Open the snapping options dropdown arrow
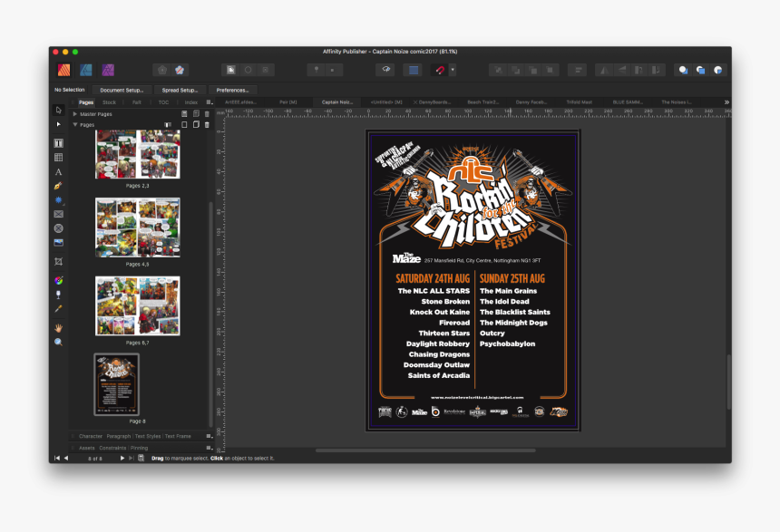The width and height of the screenshot is (780, 532). tap(453, 70)
